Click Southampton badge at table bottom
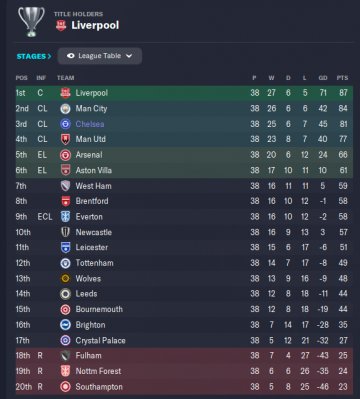The image size is (360, 399). [x=65, y=387]
